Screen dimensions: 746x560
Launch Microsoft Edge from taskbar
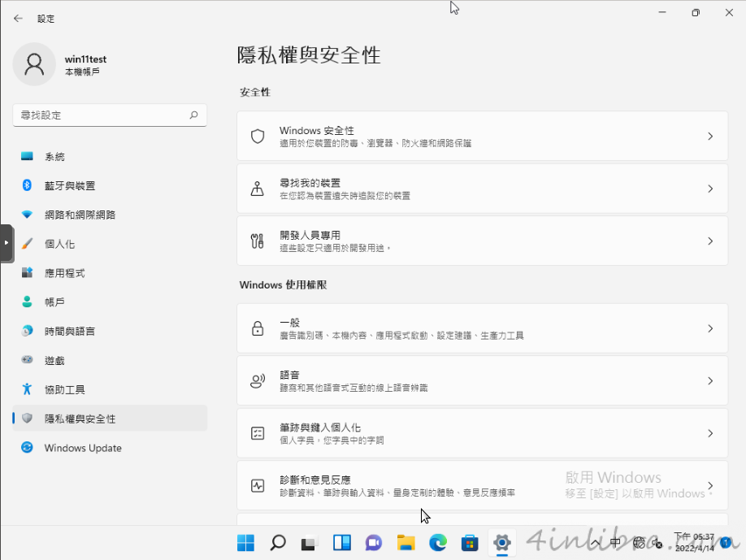pos(438,542)
